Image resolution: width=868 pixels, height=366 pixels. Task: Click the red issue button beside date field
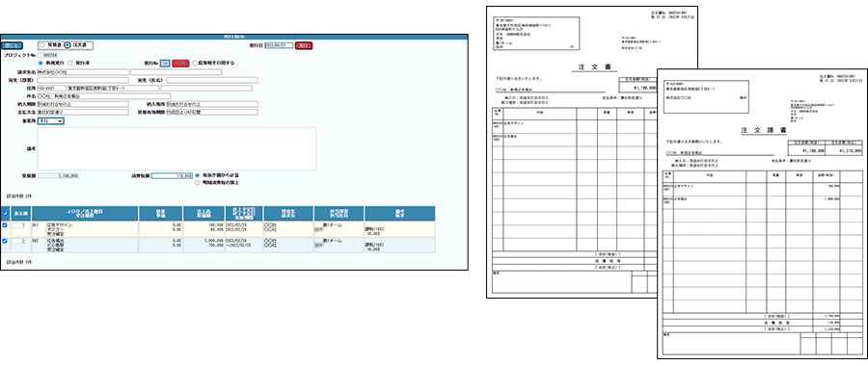coord(304,45)
